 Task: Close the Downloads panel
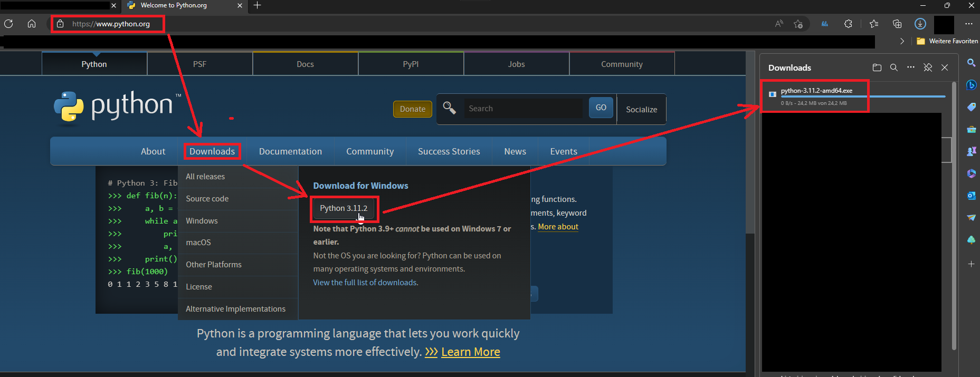point(945,67)
